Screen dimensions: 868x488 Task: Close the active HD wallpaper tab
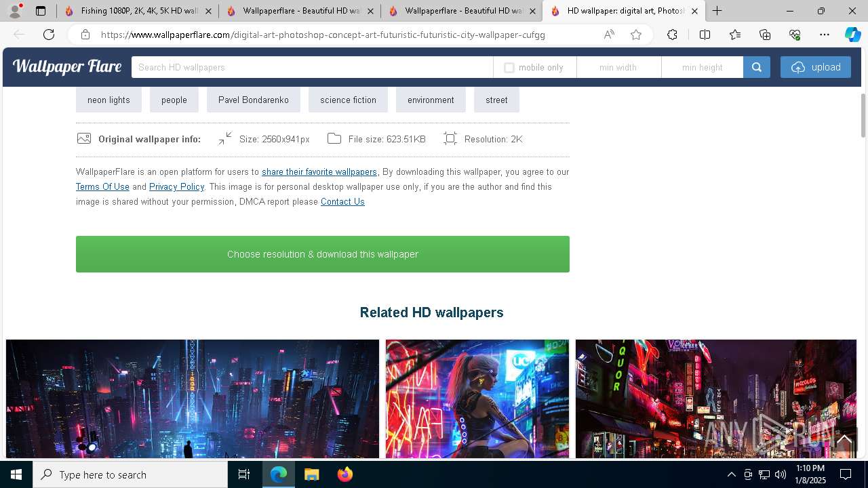(694, 11)
